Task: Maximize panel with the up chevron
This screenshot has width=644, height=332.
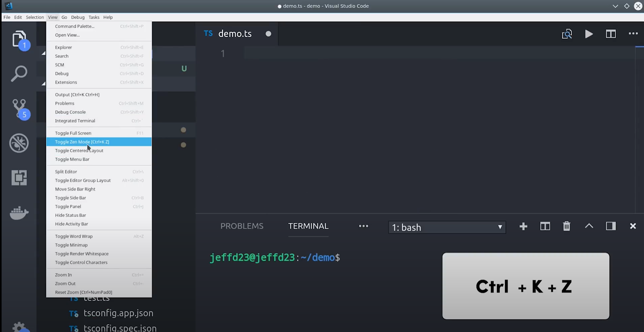Action: [589, 226]
